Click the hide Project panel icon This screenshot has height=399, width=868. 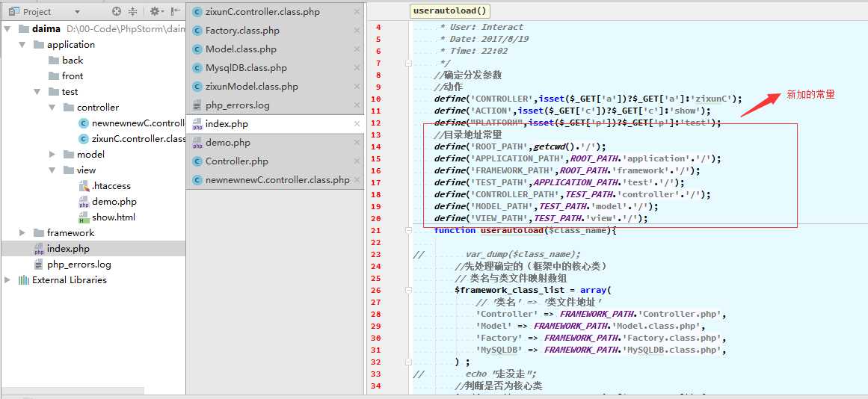tap(176, 11)
